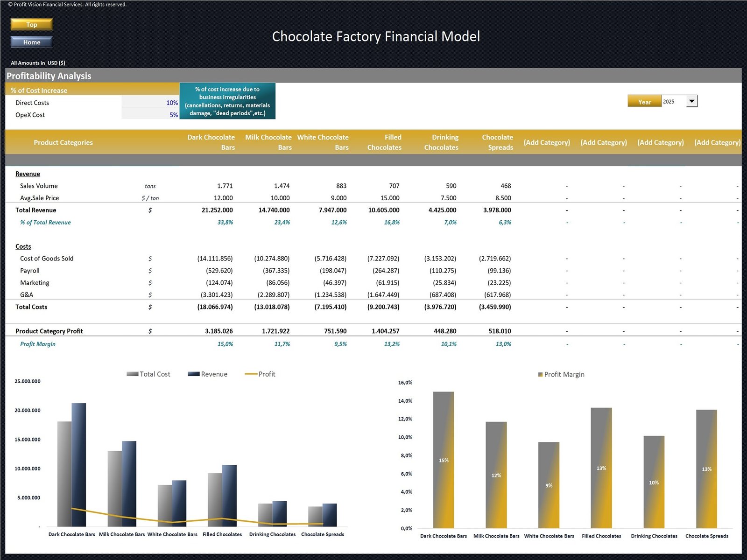
Task: Click the Profit Margin legend marker
Action: tap(540, 374)
